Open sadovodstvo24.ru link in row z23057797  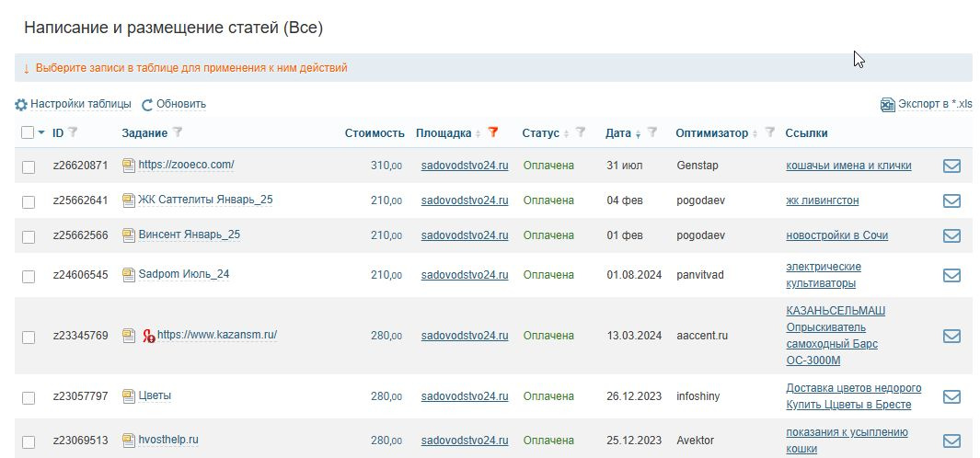[x=465, y=396]
